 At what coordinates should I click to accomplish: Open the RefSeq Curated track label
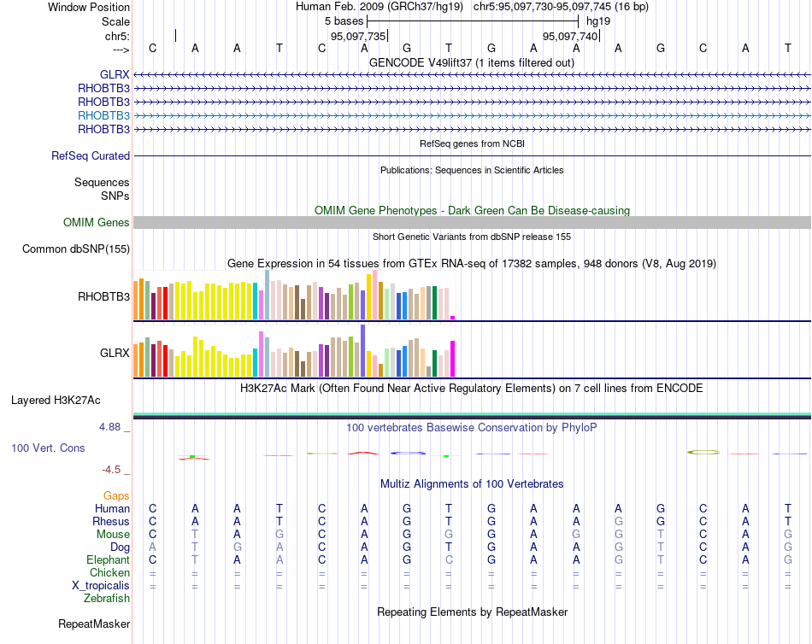coord(91,155)
